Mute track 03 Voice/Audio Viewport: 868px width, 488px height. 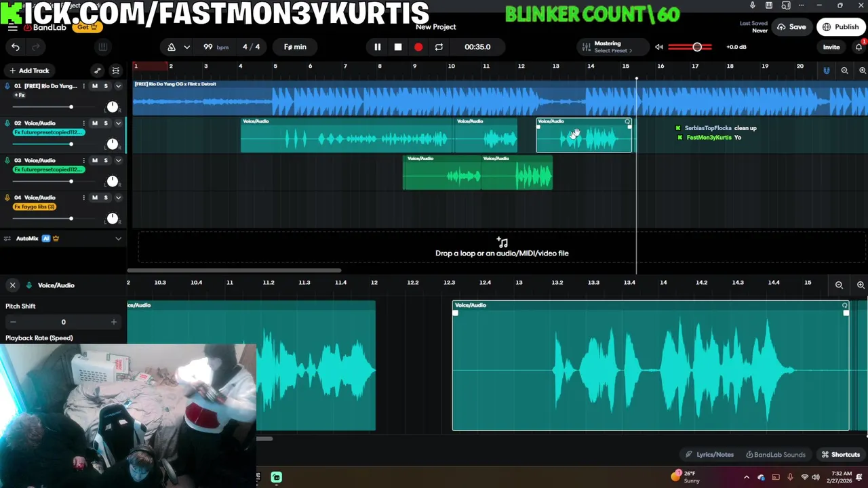95,161
